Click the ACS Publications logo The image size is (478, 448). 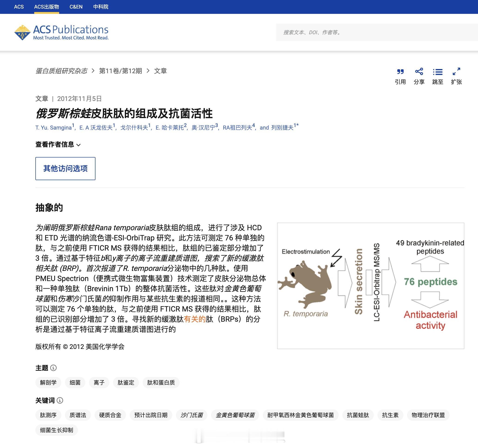[x=61, y=32]
